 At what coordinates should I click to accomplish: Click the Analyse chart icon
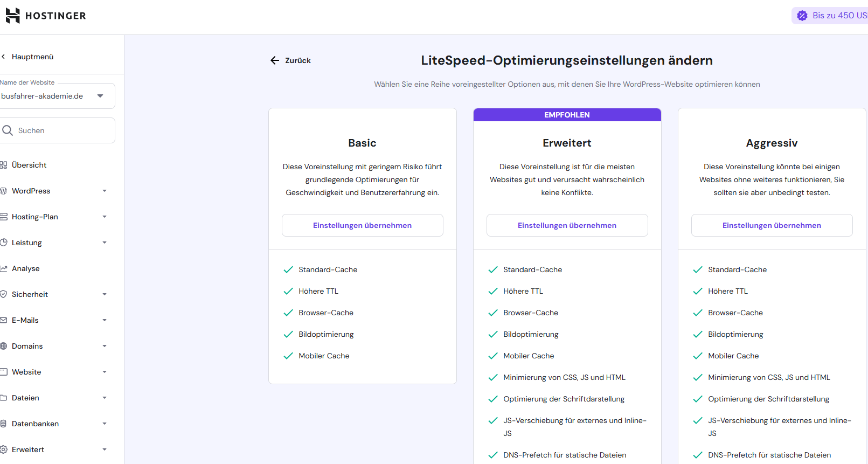point(3,268)
